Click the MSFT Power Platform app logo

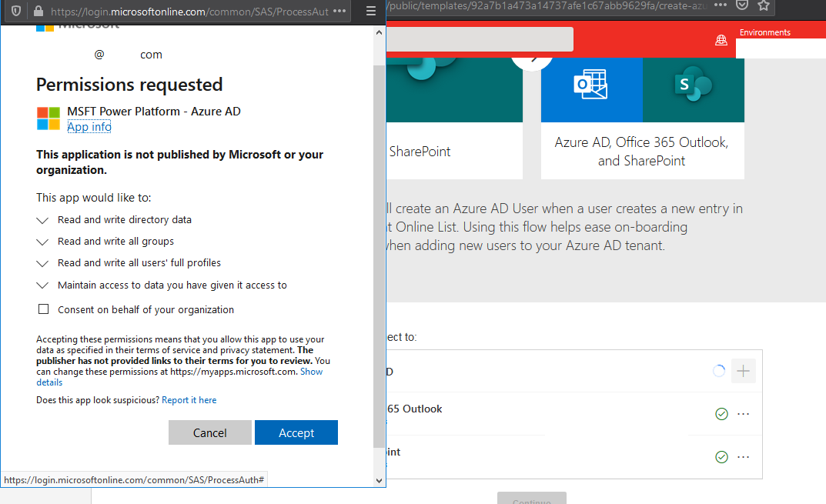click(x=48, y=118)
